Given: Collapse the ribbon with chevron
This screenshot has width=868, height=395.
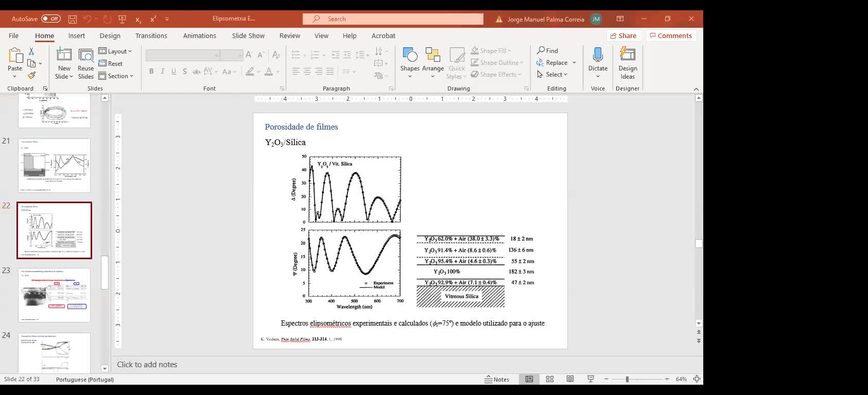Looking at the screenshot, I should click(x=696, y=89).
